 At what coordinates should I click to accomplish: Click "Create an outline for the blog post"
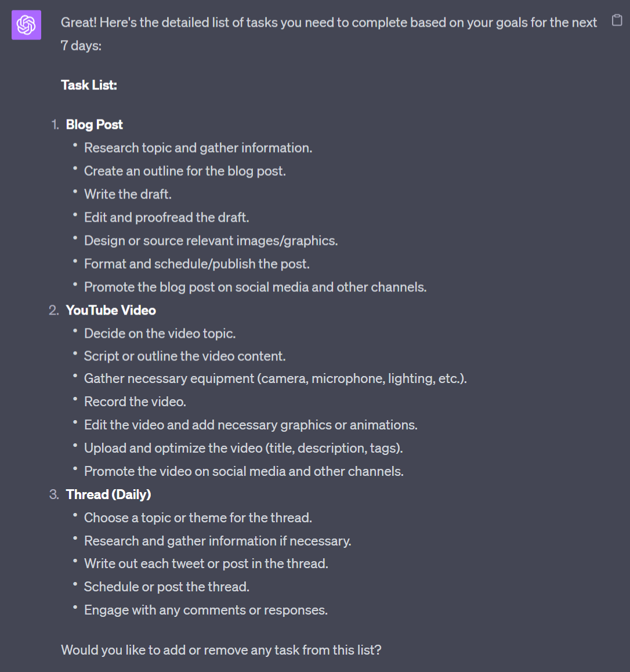coord(184,171)
